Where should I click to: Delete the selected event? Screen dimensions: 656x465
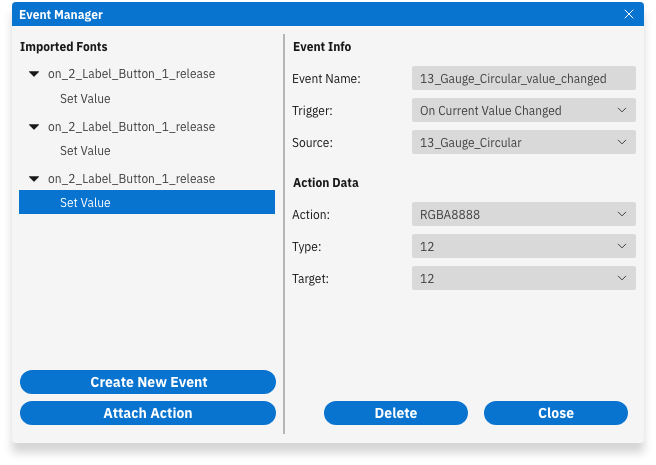tap(396, 413)
